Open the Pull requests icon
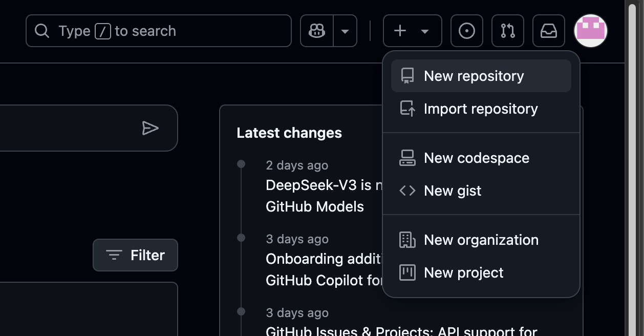644x336 pixels. point(508,31)
